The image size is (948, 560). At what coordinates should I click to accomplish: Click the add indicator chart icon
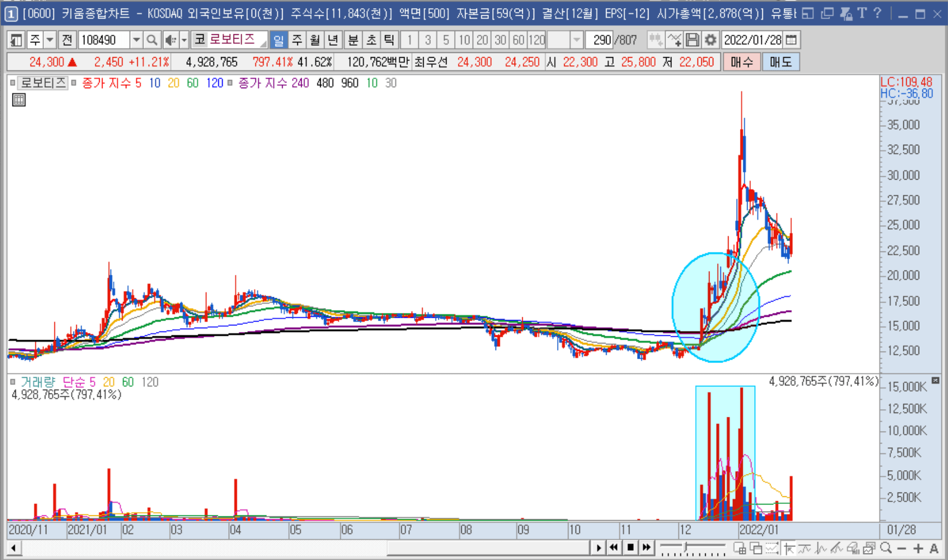(x=674, y=40)
